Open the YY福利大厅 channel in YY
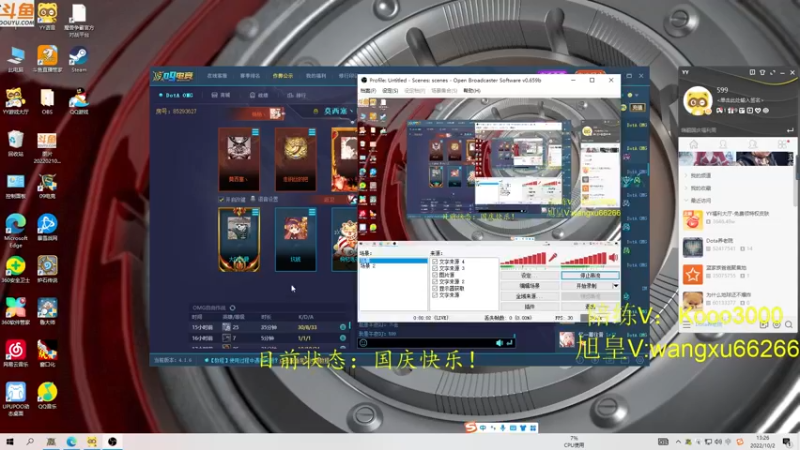 (737, 220)
